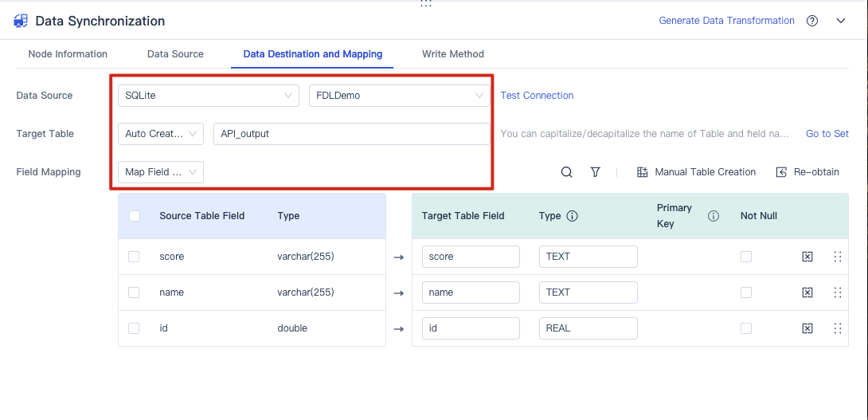Open the help question mark icon
868x420 pixels.
coord(812,21)
